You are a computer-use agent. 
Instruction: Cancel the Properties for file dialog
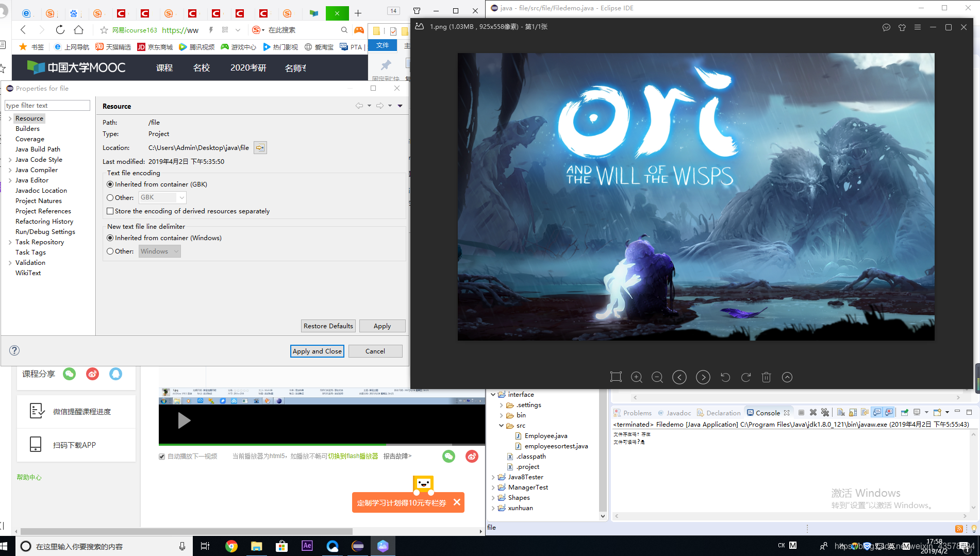pos(375,351)
